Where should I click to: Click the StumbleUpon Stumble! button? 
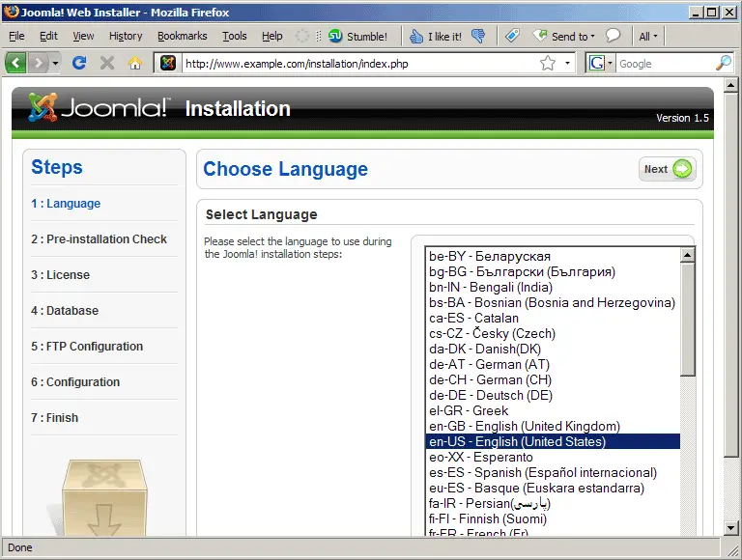coord(357,36)
